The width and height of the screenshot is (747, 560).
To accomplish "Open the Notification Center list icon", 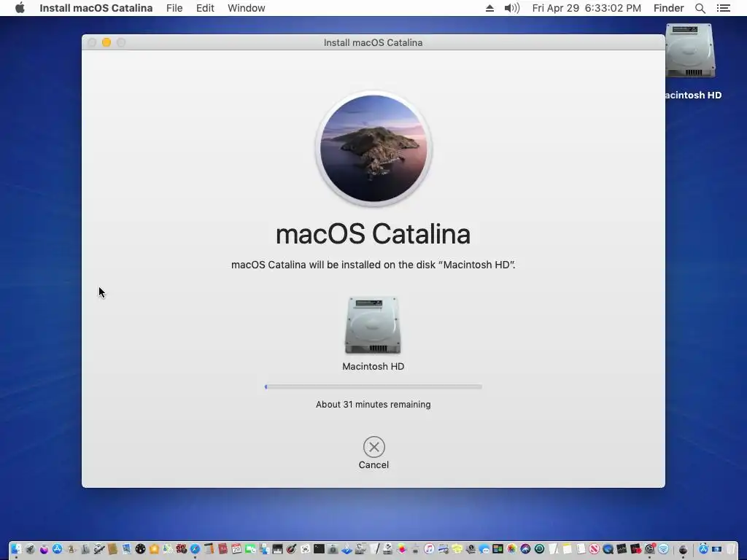I will [x=723, y=8].
